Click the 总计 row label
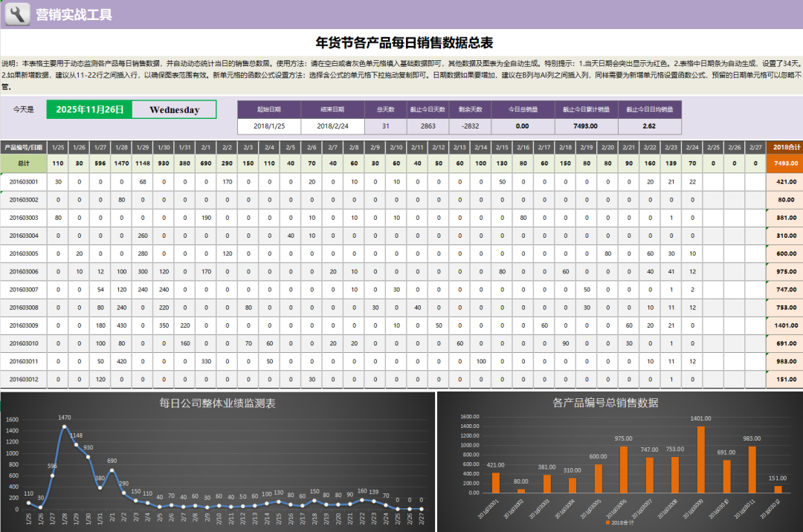 pos(24,163)
